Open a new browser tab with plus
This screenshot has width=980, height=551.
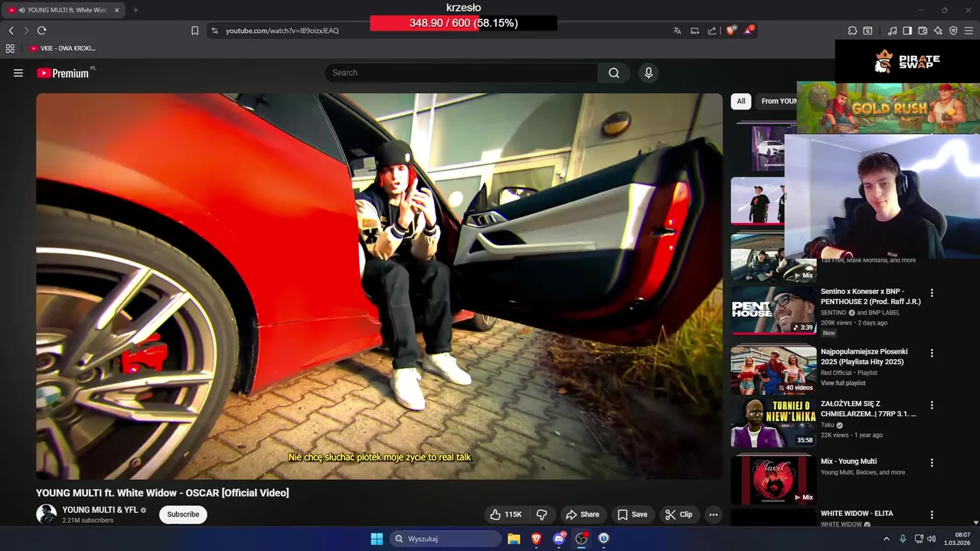[x=136, y=10]
